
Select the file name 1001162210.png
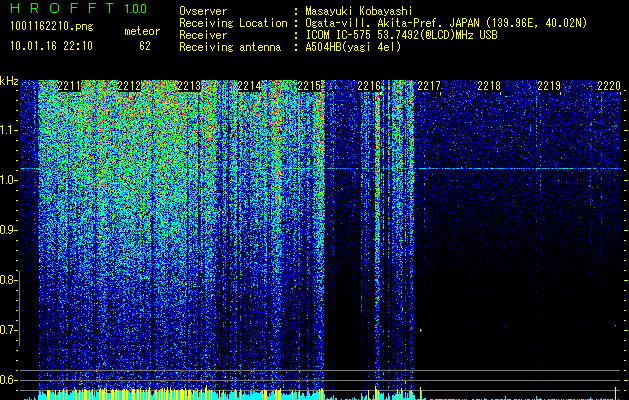click(52, 26)
